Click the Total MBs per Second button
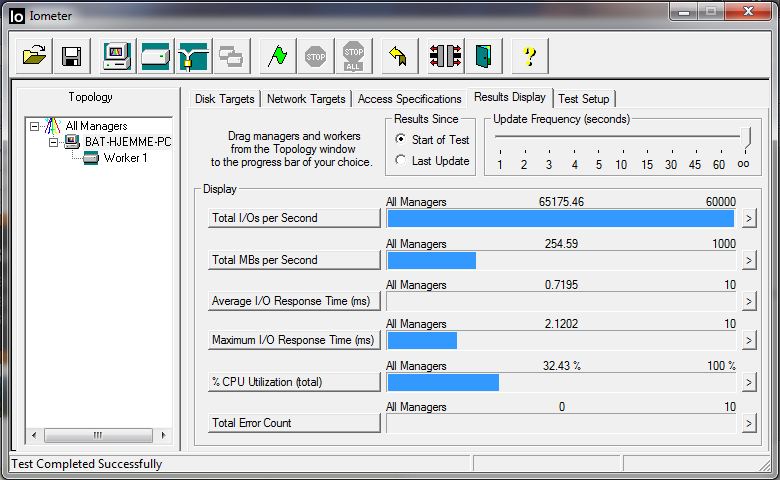This screenshot has height=480, width=780. click(294, 260)
